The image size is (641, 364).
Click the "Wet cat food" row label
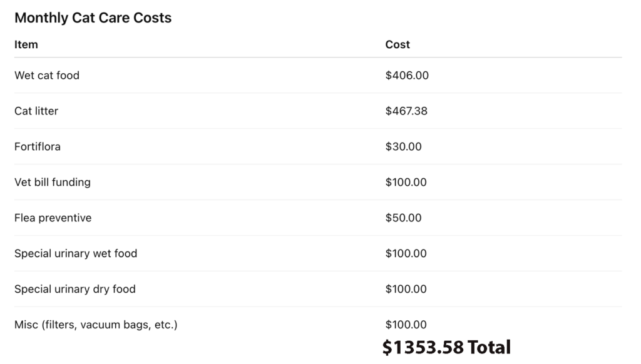click(x=47, y=75)
